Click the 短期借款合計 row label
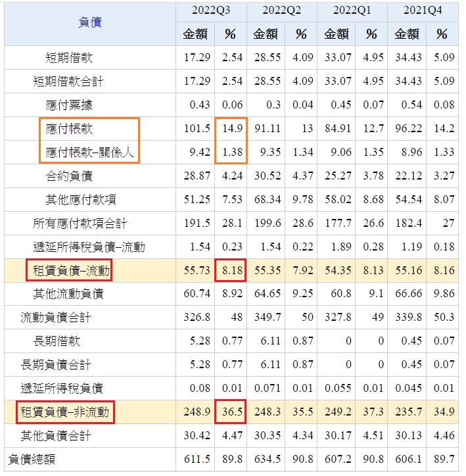The image size is (466, 476). (x=68, y=82)
